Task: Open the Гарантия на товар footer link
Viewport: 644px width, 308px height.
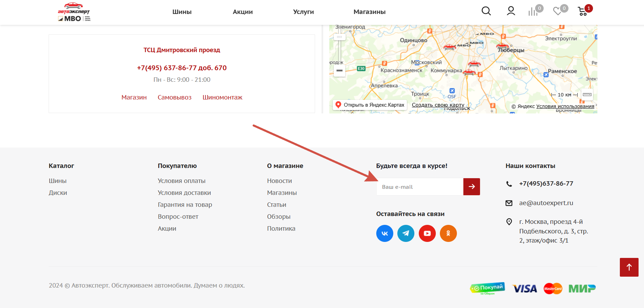Action: 185,205
